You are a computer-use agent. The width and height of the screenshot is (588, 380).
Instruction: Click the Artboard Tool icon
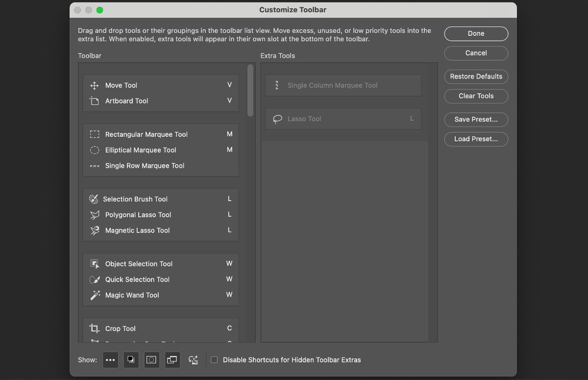(94, 101)
